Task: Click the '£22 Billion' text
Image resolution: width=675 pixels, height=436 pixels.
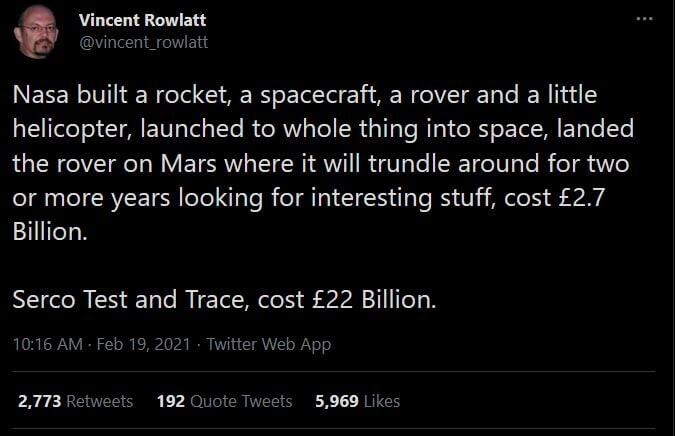Action: point(374,299)
